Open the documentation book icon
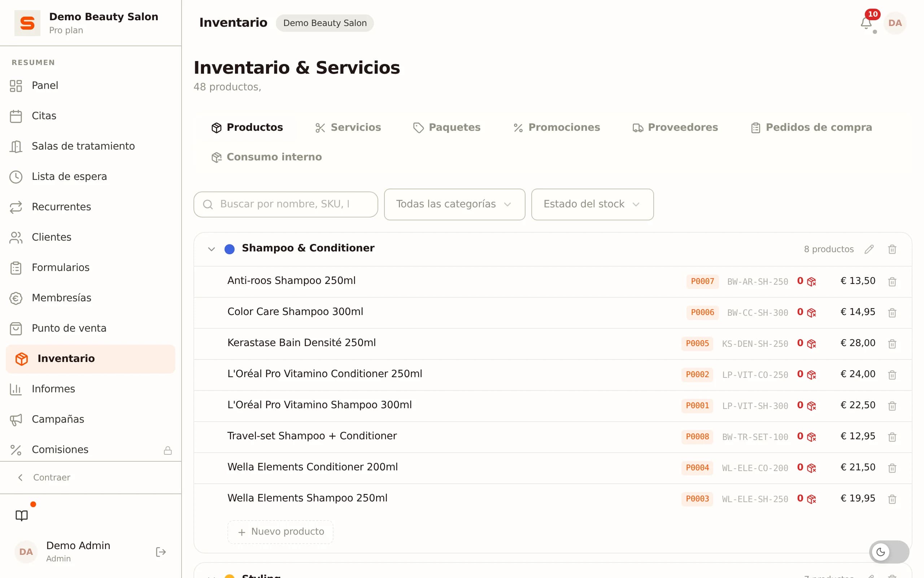This screenshot has height=578, width=924. click(21, 516)
